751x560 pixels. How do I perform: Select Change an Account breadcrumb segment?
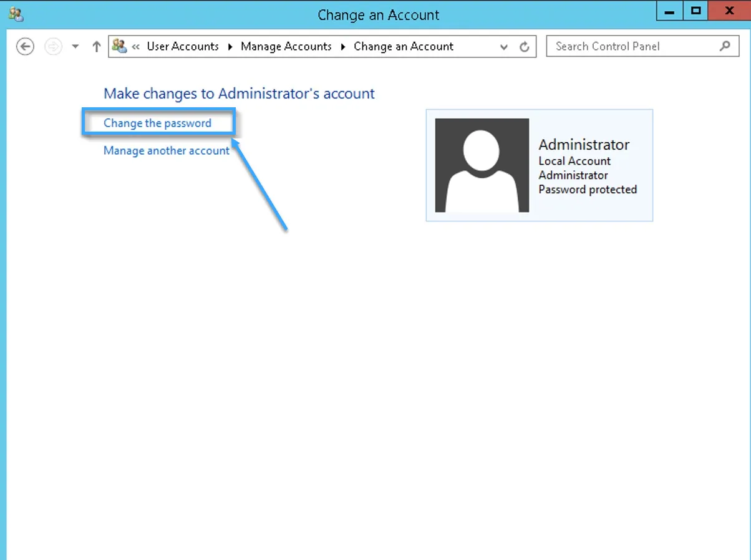(x=404, y=47)
